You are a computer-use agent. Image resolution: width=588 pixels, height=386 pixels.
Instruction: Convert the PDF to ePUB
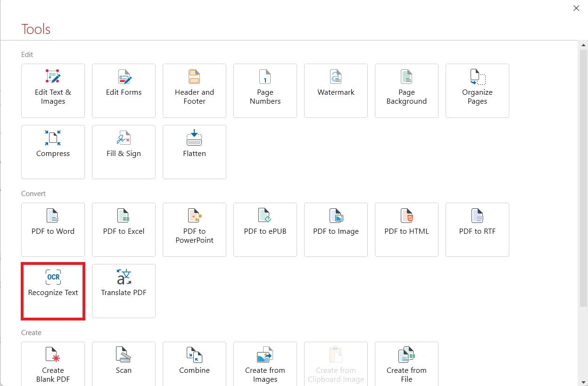tap(265, 230)
